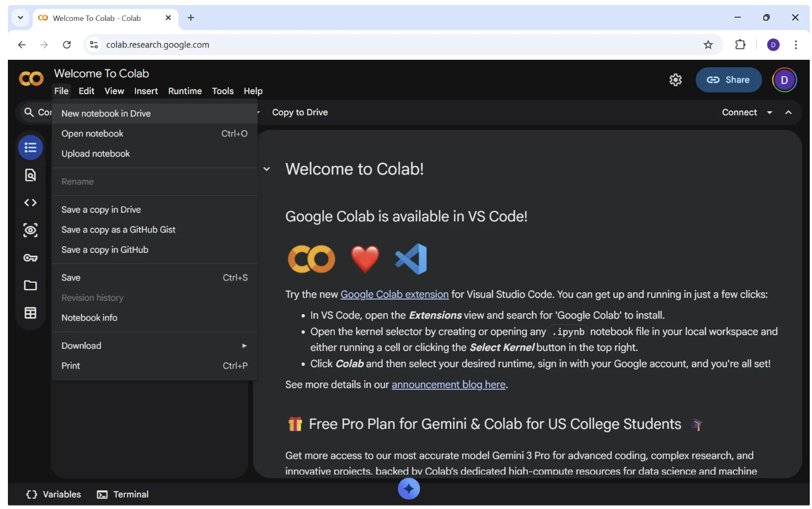The image size is (812, 509).
Task: Choose Print from File menu
Action: tap(154, 366)
